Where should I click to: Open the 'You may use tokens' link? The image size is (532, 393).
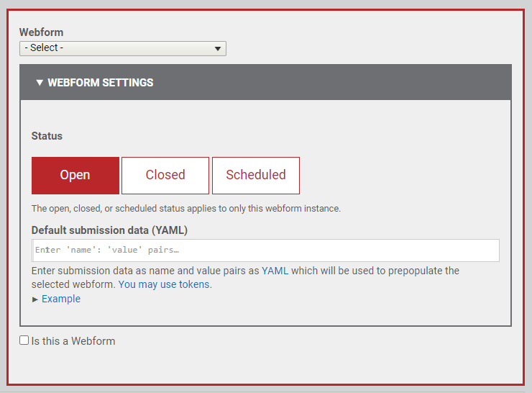165,284
